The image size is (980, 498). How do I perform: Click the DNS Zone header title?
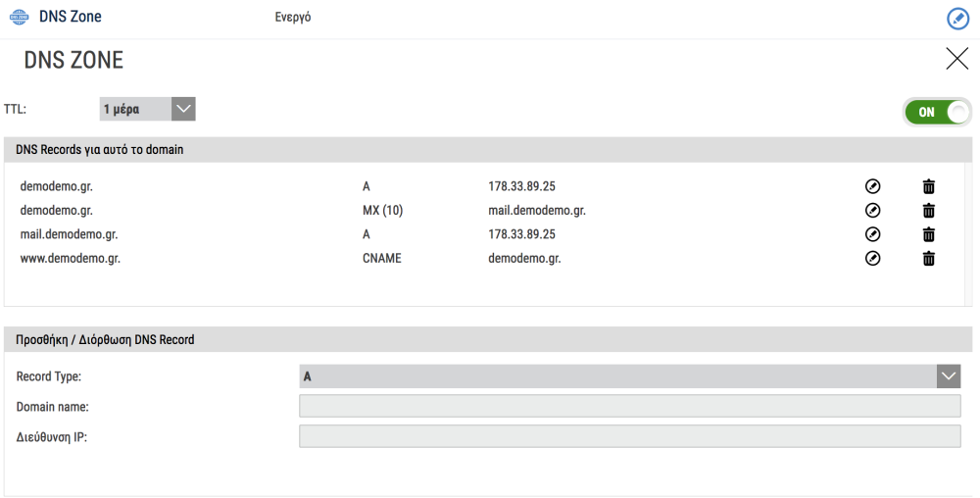(70, 17)
